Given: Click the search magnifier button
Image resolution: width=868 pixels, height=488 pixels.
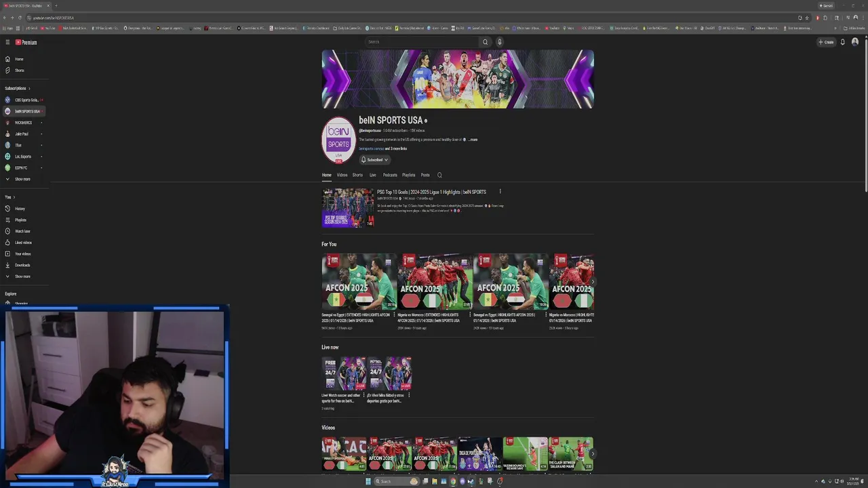Looking at the screenshot, I should click(485, 42).
